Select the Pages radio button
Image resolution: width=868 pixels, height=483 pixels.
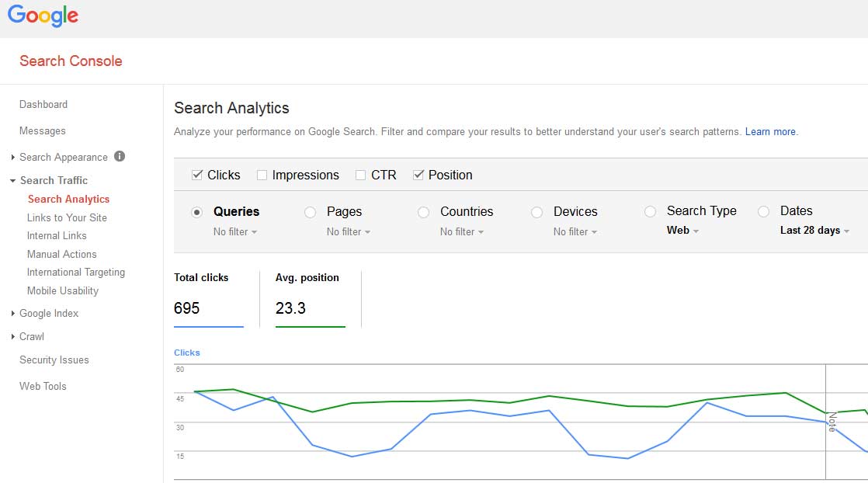[310, 211]
